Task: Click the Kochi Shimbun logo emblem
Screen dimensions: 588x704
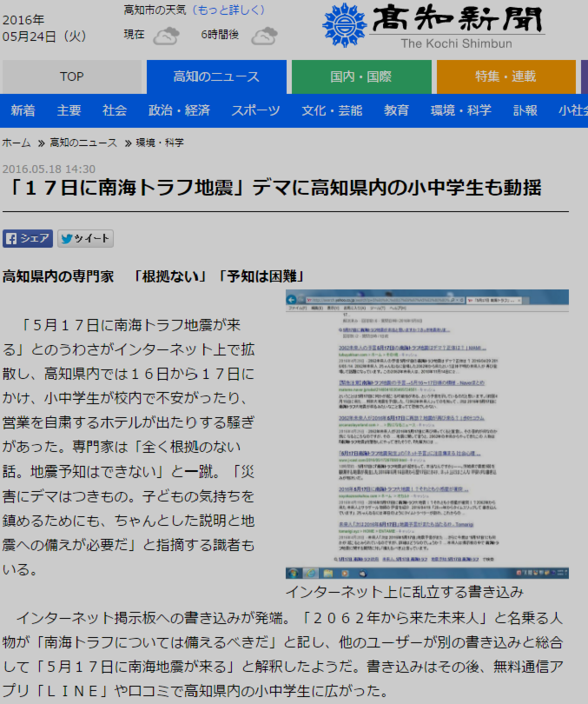Action: pyautogui.click(x=344, y=25)
